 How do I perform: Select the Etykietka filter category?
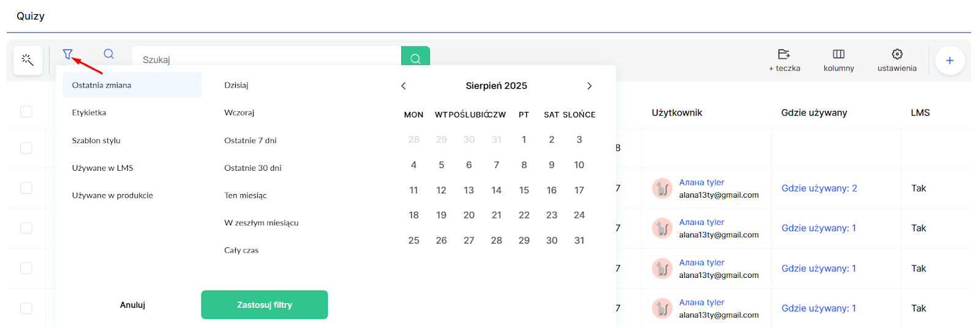point(89,113)
